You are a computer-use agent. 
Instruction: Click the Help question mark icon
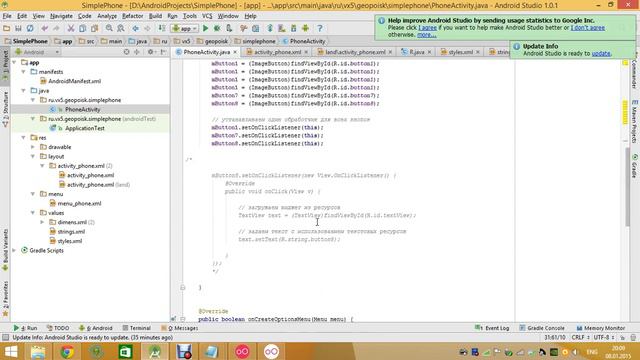pyautogui.click(x=320, y=28)
